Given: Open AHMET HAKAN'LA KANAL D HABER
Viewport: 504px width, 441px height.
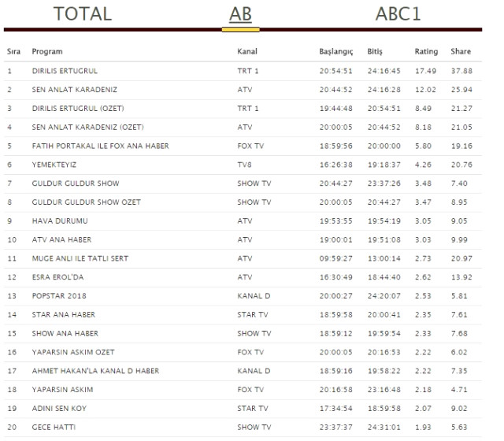Looking at the screenshot, I should 95,371.
